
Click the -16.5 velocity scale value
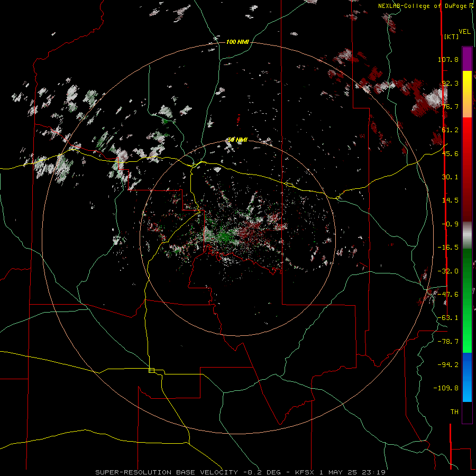coord(448,248)
